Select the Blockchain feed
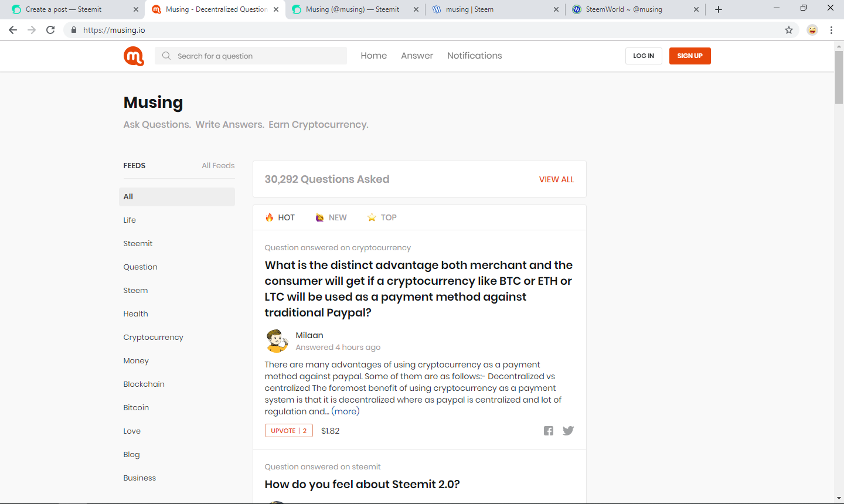 144,384
